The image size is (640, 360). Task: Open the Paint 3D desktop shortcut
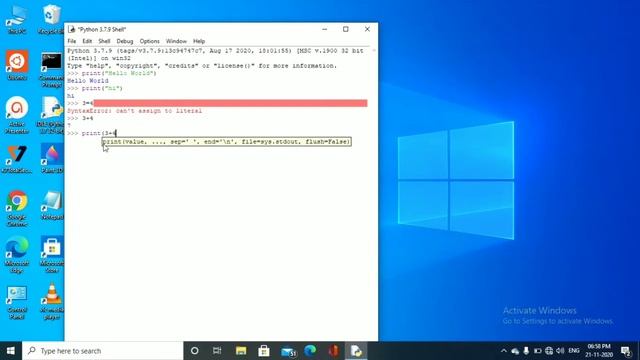51,159
